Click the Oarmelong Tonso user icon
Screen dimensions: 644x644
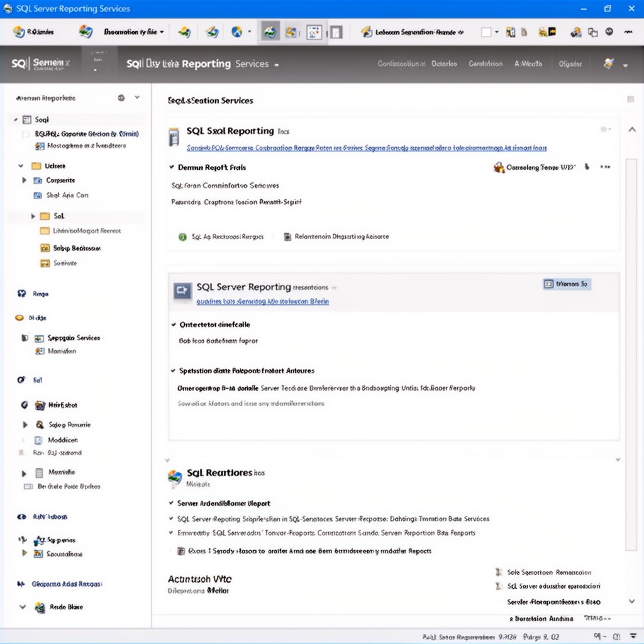[x=499, y=167]
